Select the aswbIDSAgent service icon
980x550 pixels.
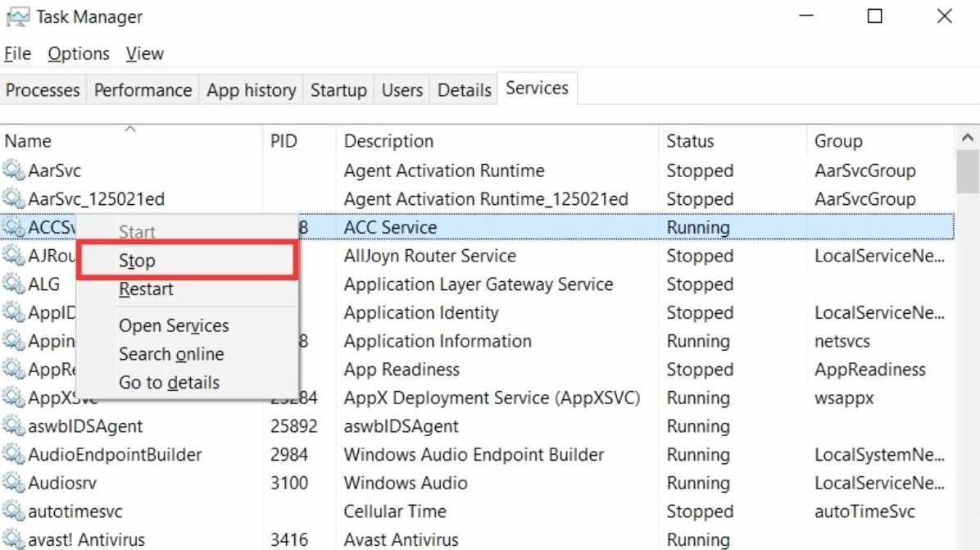click(x=13, y=426)
